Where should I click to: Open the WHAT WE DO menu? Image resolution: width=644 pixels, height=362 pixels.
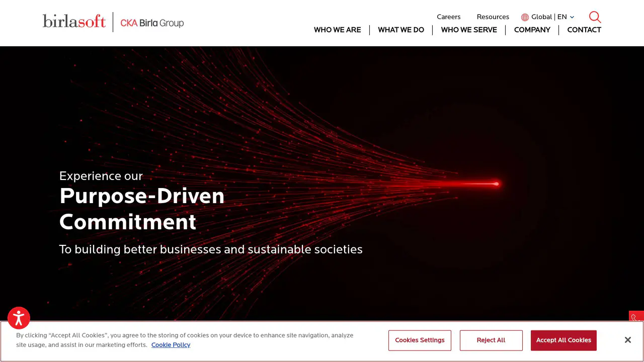point(401,30)
